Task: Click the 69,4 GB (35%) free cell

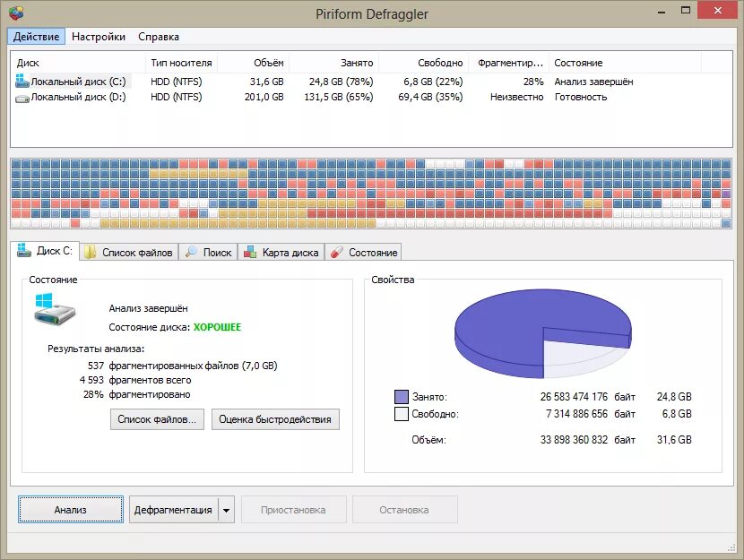Action: (430, 97)
